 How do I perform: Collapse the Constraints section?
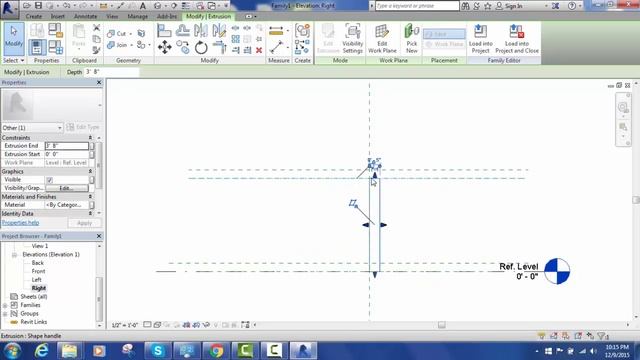pos(90,138)
